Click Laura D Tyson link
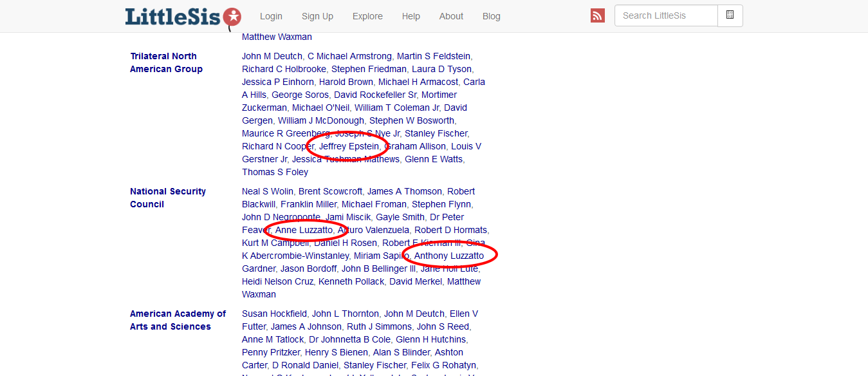This screenshot has height=376, width=868. 441,69
